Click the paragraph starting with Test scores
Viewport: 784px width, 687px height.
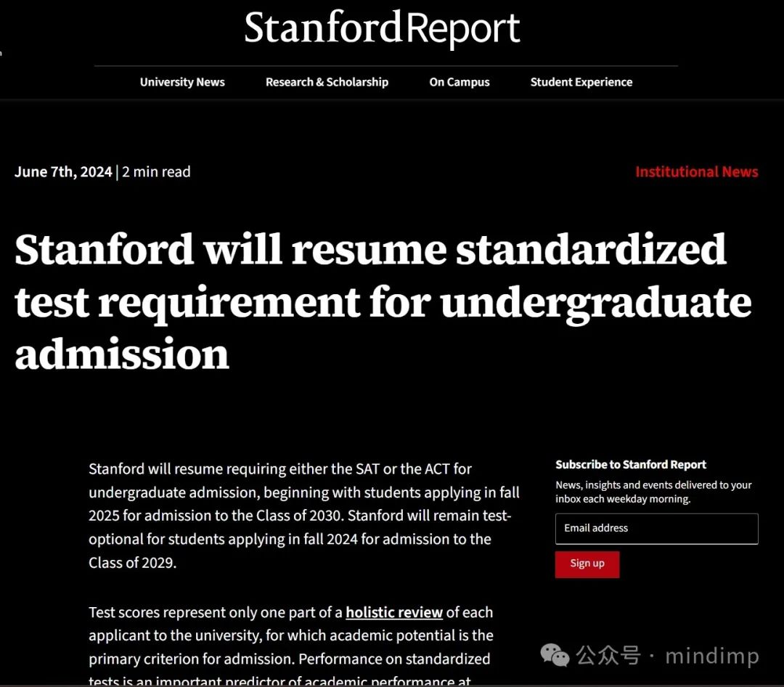(x=291, y=646)
